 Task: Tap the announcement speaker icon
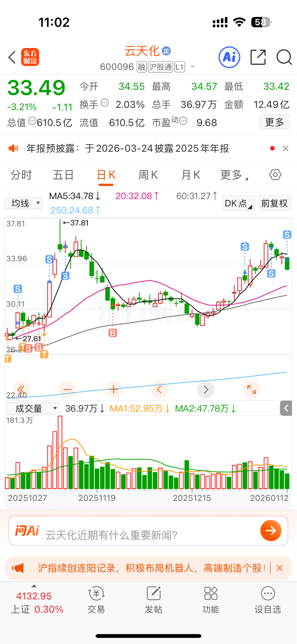[x=14, y=149]
